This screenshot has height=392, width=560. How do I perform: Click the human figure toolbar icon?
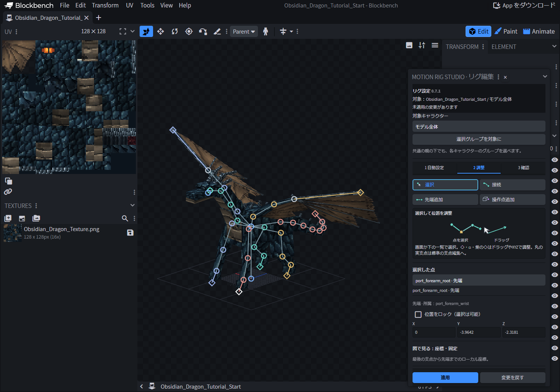pos(265,31)
